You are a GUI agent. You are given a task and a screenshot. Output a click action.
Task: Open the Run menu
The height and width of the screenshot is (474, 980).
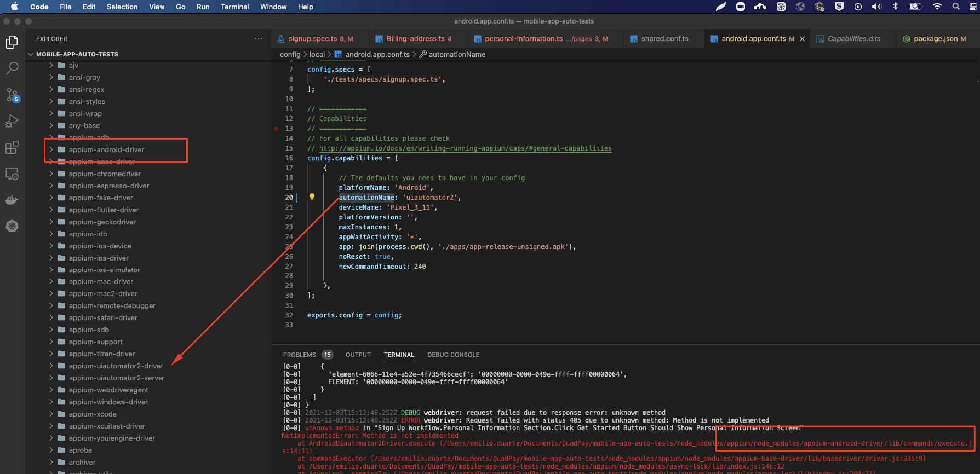203,7
